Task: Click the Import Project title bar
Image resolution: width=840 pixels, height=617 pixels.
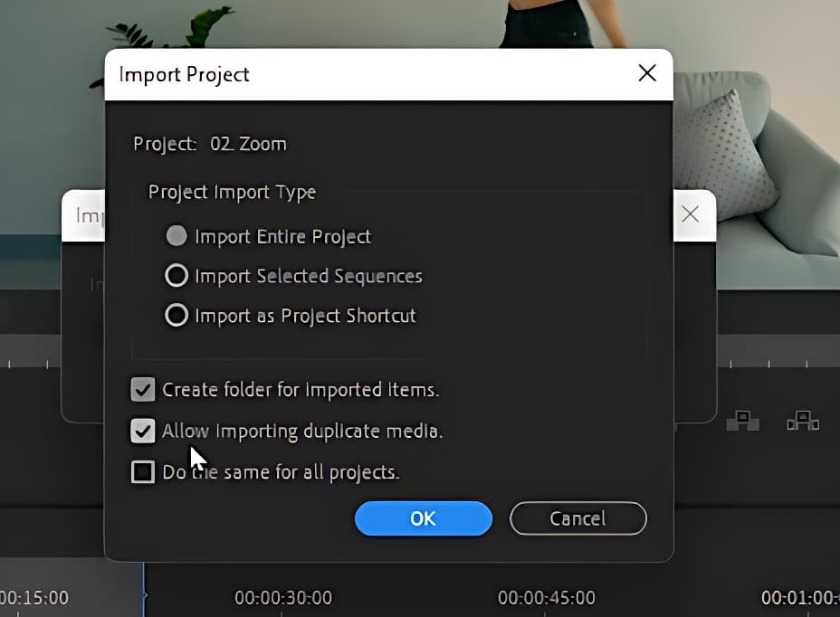Action: coord(362,74)
